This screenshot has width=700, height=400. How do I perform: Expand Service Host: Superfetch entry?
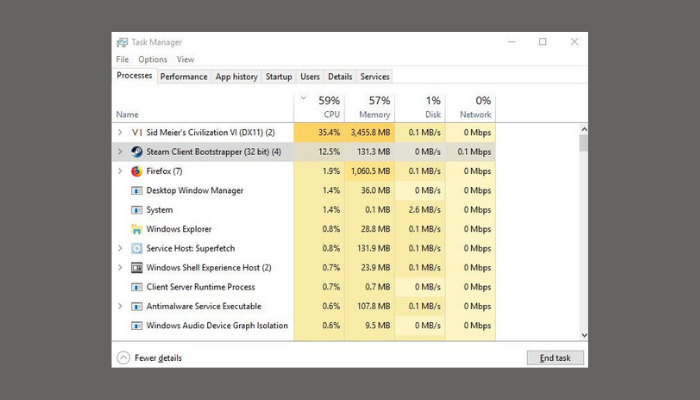[120, 248]
